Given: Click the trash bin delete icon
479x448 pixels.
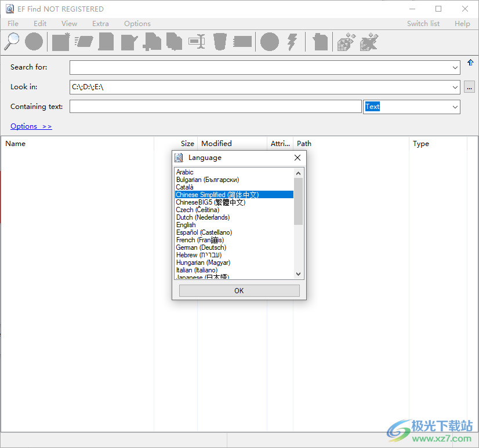Looking at the screenshot, I should tap(220, 42).
